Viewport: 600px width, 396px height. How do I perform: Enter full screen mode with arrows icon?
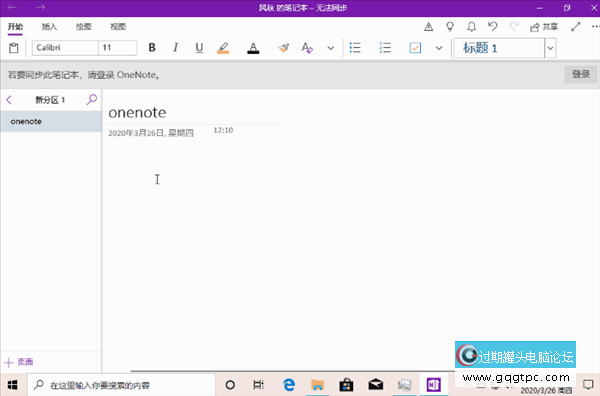(x=576, y=27)
